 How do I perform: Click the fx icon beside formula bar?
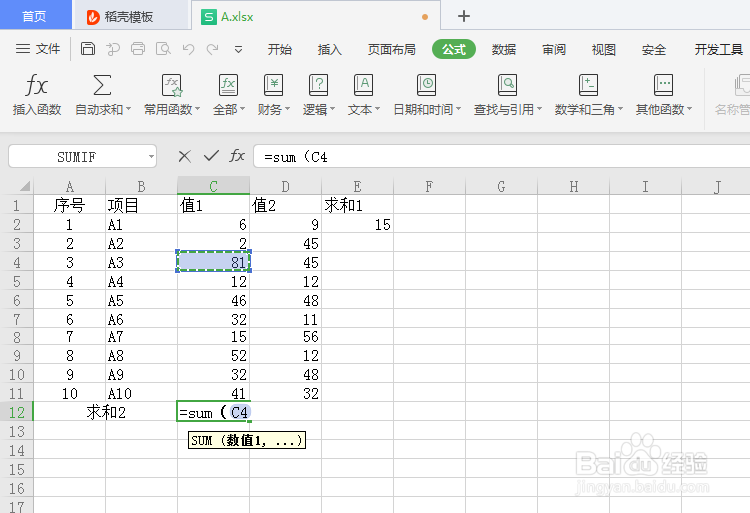(x=237, y=155)
